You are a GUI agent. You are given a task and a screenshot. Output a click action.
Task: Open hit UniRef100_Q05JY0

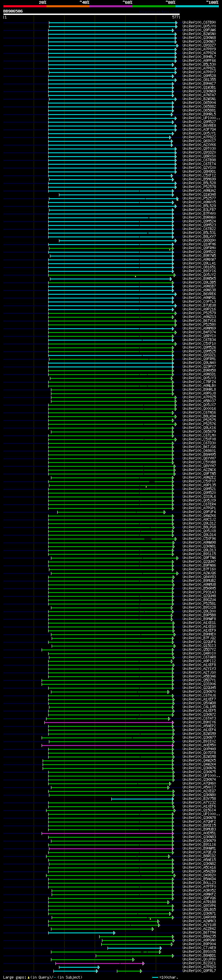coord(199,26)
